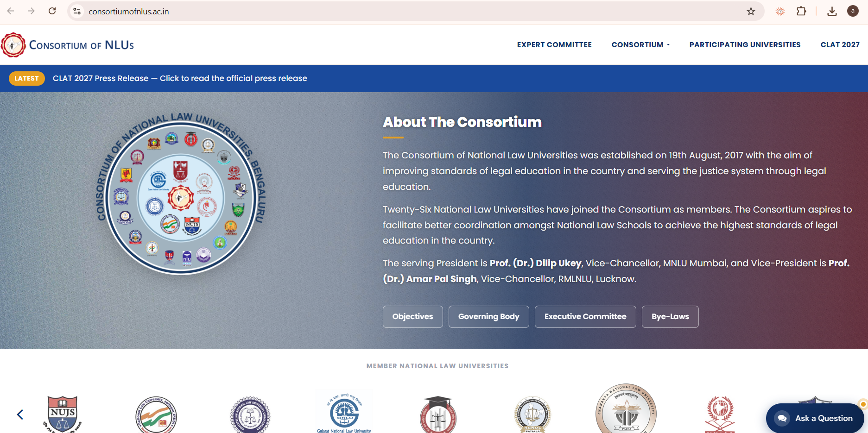This screenshot has height=433, width=868.
Task: Click the LATEST badge in the banner
Action: pos(26,78)
